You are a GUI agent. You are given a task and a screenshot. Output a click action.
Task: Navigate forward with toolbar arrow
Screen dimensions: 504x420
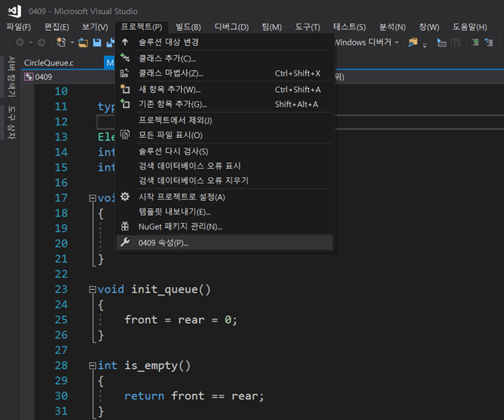(42, 42)
